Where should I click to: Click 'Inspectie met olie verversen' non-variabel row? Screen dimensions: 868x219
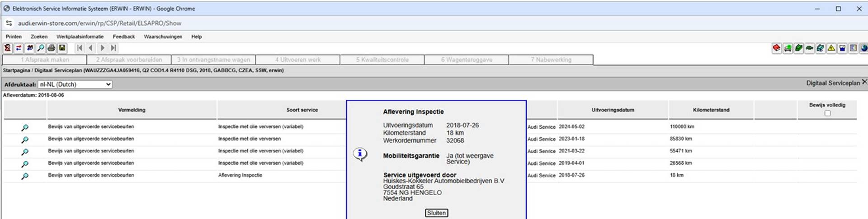click(249, 139)
